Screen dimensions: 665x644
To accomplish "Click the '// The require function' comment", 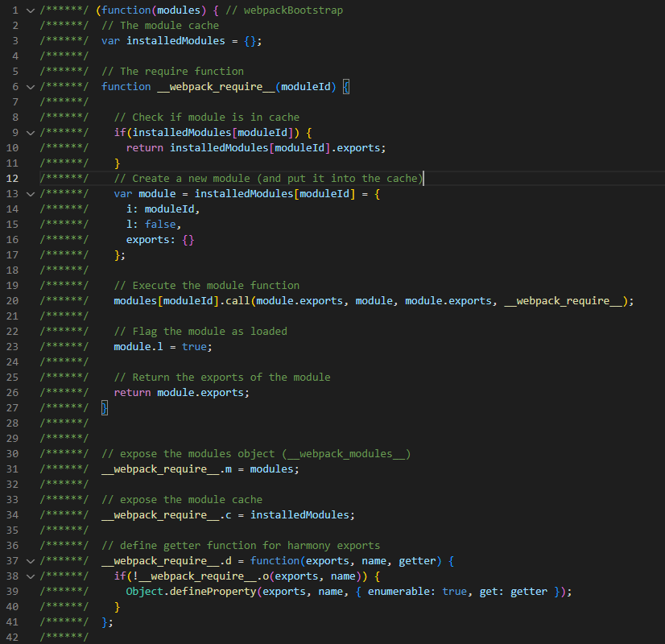I will pyautogui.click(x=172, y=71).
